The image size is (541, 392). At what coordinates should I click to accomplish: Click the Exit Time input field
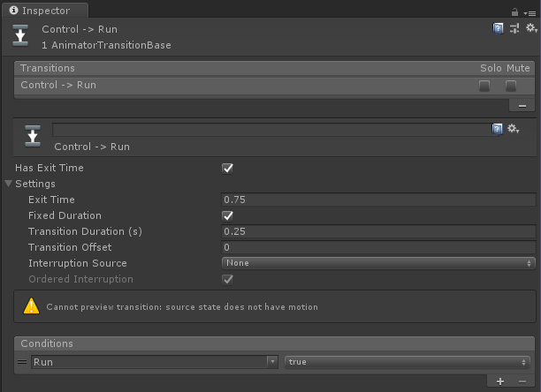378,200
